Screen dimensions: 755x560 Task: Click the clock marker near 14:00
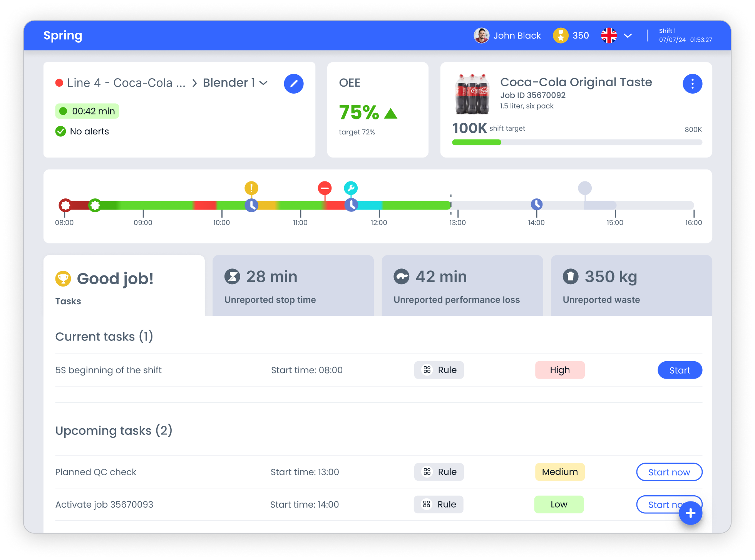tap(536, 204)
